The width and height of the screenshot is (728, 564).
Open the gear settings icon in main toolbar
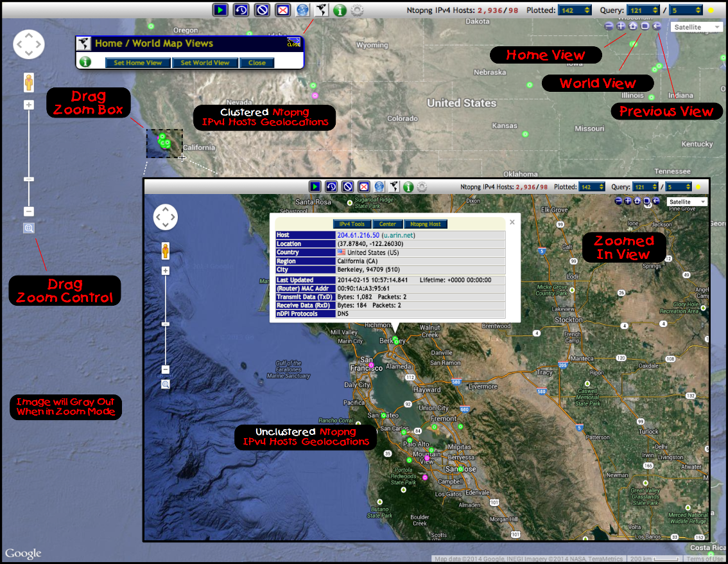[x=357, y=10]
